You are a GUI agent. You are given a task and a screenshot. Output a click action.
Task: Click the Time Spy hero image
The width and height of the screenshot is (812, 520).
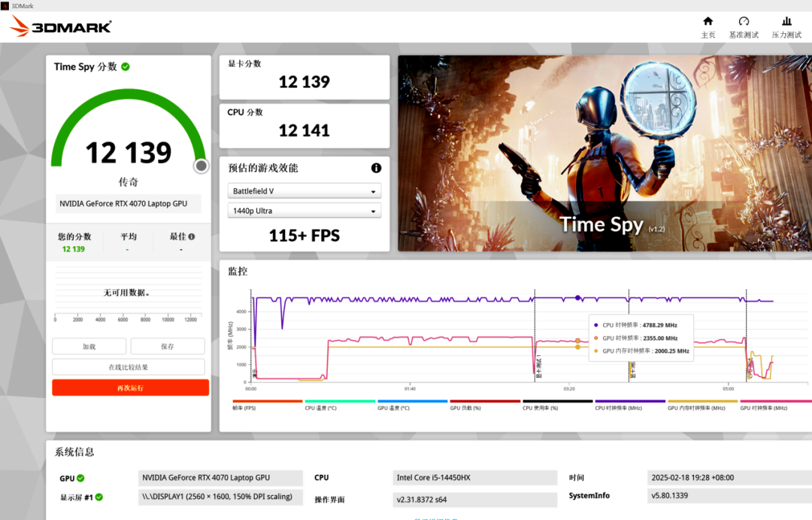(604, 154)
